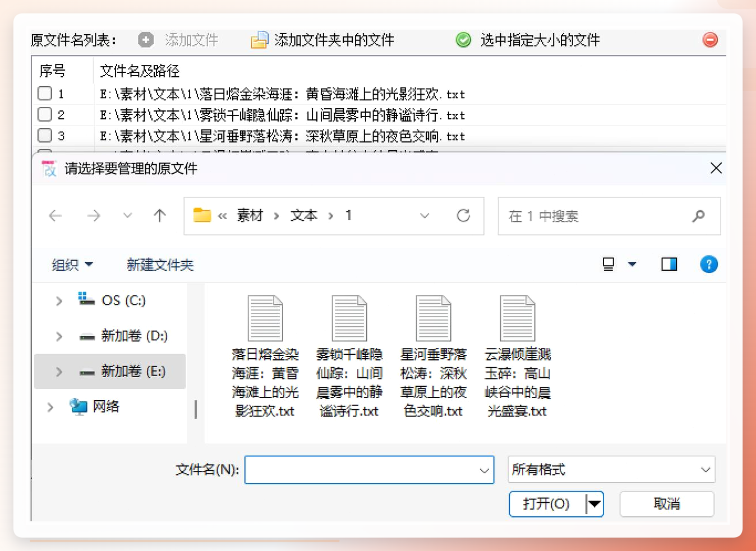This screenshot has height=551, width=756.
Task: Select the 网络 network item
Action: coord(94,406)
